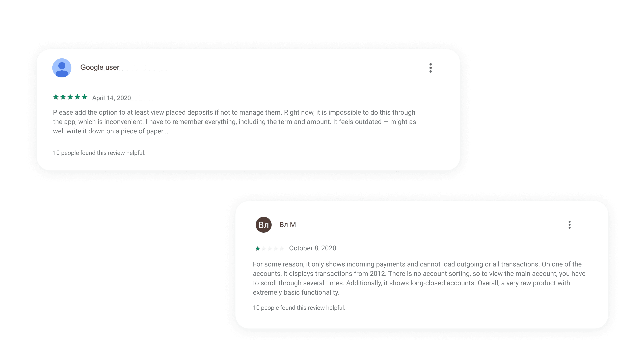This screenshot has width=644, height=362.
Task: Click the last empty gray star in Вл М review
Action: pyautogui.click(x=282, y=249)
